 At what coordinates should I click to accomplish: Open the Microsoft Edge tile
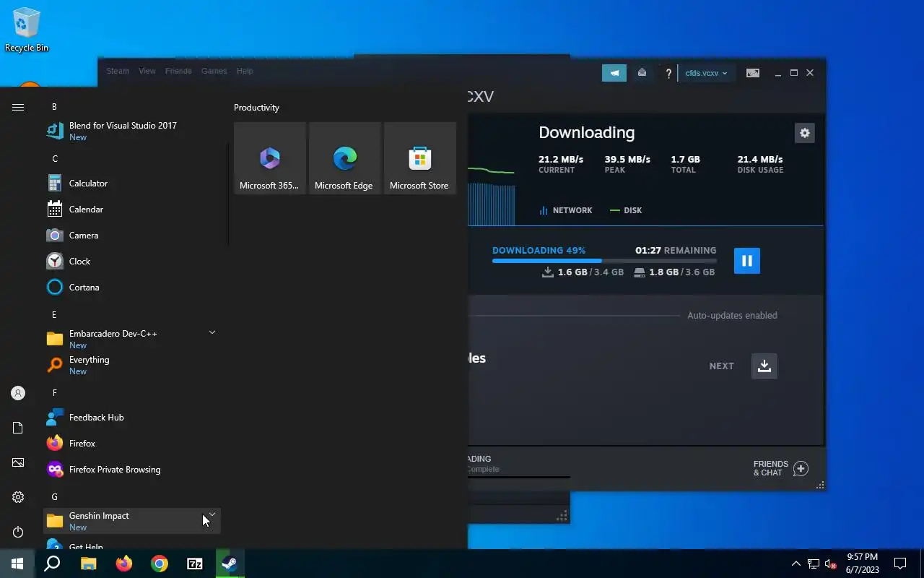click(x=345, y=158)
